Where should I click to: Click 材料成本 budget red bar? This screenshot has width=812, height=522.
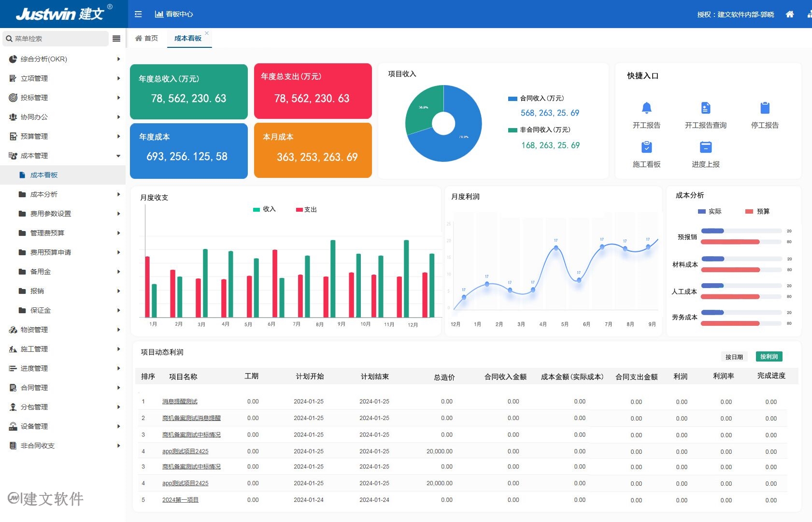[730, 270]
